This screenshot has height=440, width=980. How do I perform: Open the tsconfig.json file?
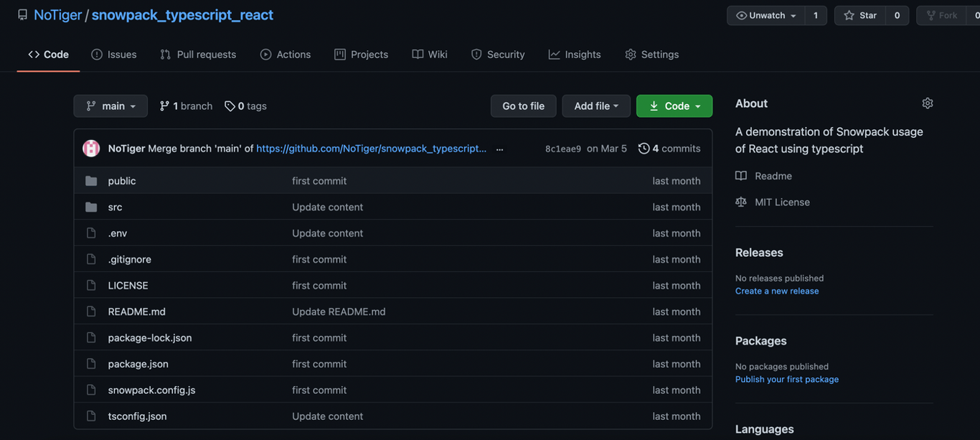(x=138, y=416)
